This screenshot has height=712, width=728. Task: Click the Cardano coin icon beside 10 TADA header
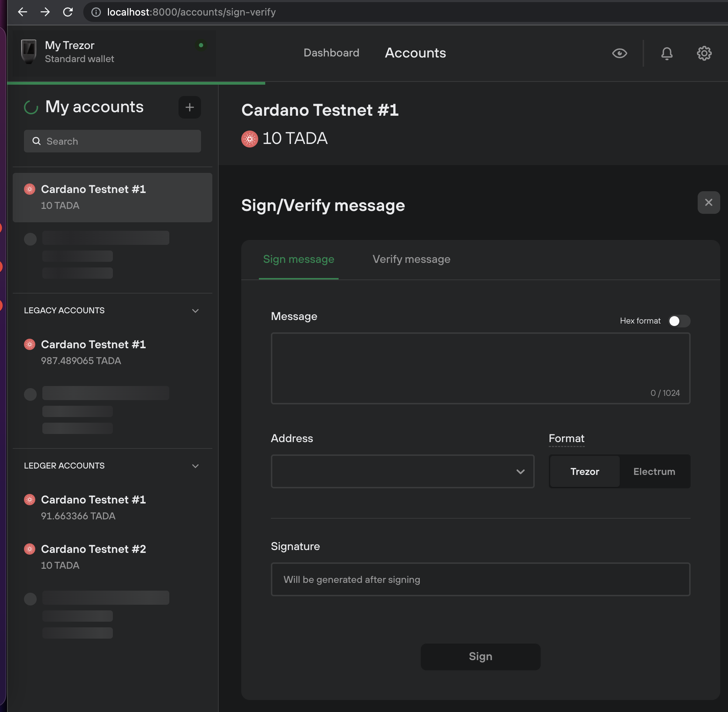coord(249,139)
